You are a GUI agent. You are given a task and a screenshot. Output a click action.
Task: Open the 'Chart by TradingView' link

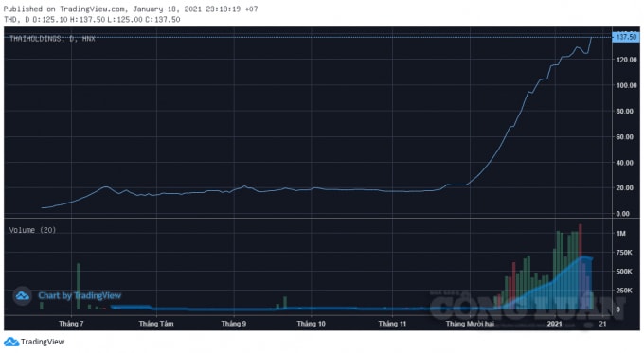[80, 295]
